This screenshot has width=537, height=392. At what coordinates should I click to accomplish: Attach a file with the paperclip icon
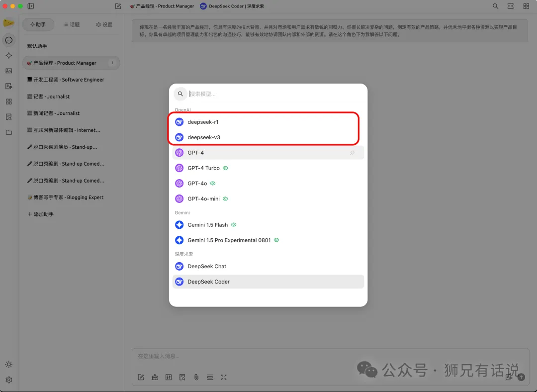tap(196, 377)
